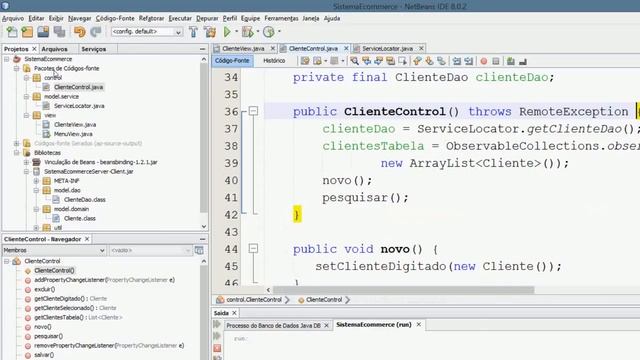The image size is (640, 360).
Task: Collapse the Bibliotecas tree node
Action: (17, 153)
